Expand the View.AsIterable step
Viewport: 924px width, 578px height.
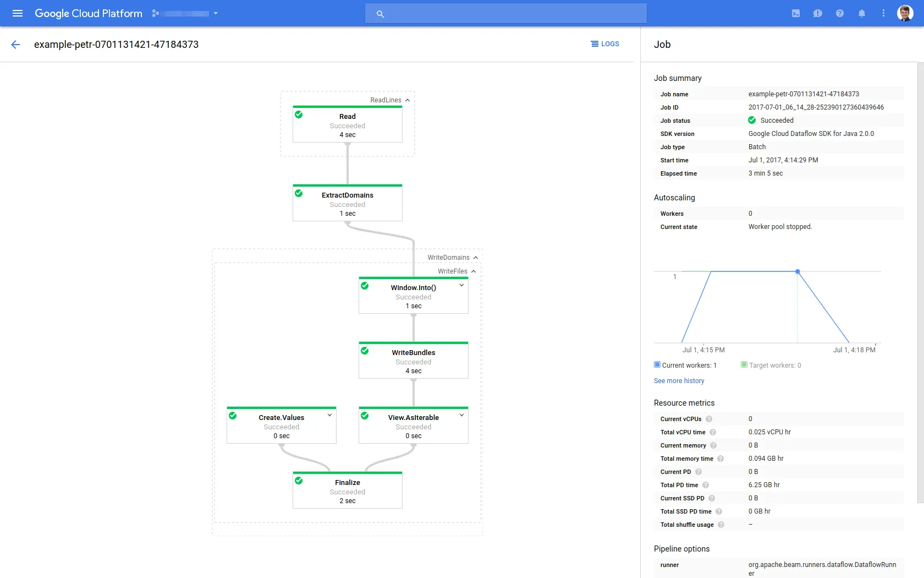pos(462,415)
